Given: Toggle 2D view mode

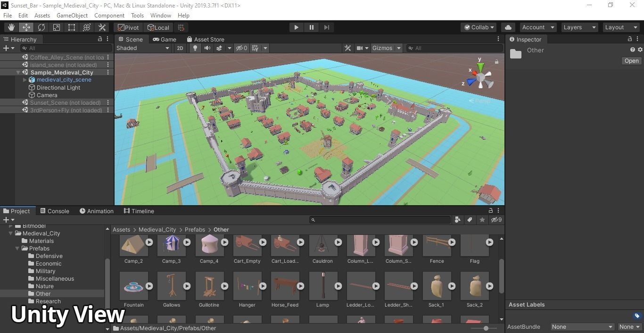Looking at the screenshot, I should click(x=180, y=48).
